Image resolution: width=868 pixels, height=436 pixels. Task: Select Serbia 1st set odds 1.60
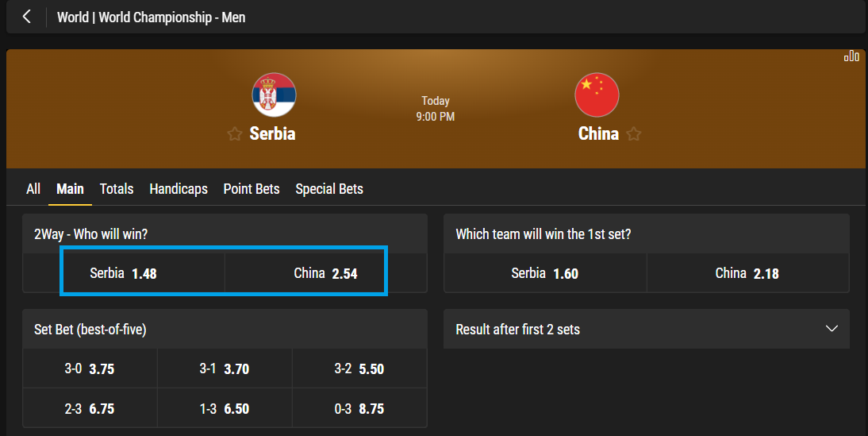pyautogui.click(x=544, y=273)
